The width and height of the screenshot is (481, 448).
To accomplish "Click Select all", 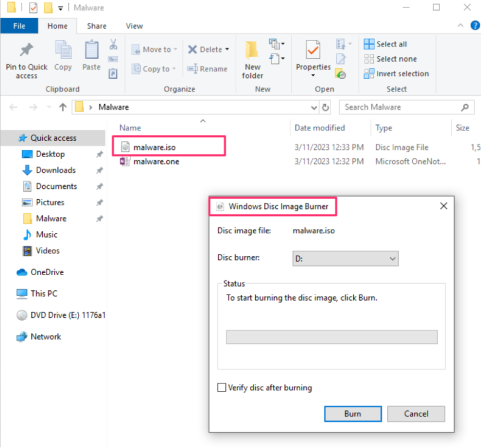I will click(385, 44).
